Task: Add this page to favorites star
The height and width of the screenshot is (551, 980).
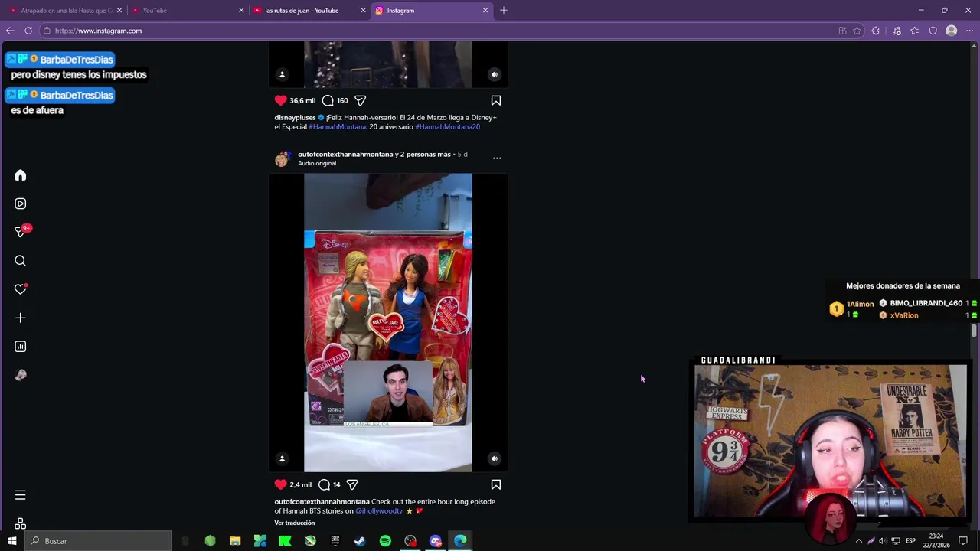Action: click(857, 31)
